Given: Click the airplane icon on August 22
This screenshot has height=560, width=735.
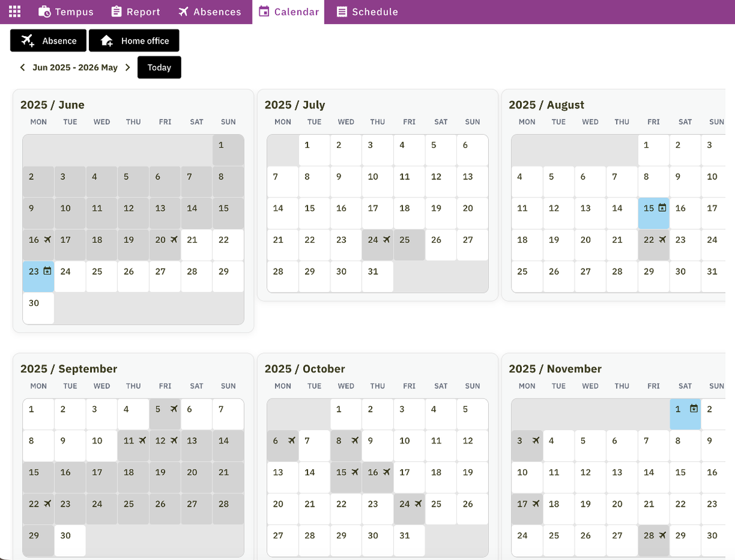Looking at the screenshot, I should (x=662, y=240).
